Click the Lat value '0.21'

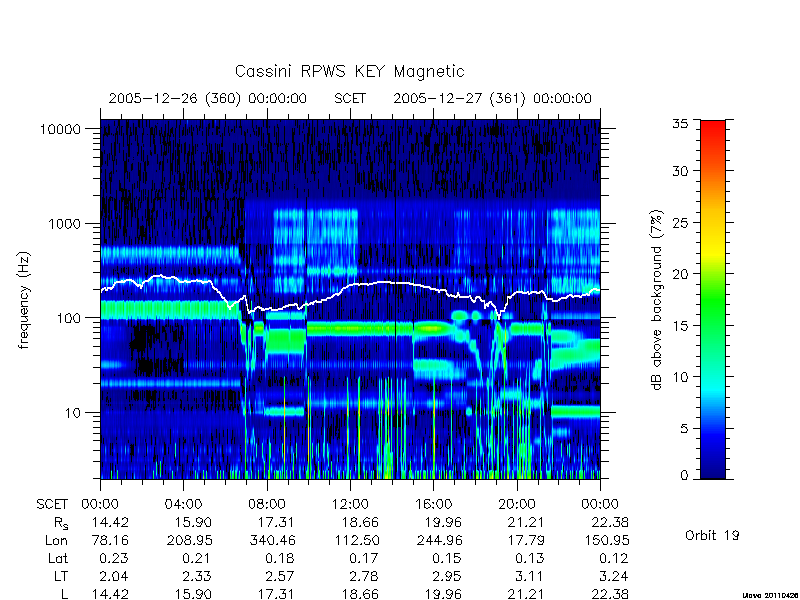(196, 558)
